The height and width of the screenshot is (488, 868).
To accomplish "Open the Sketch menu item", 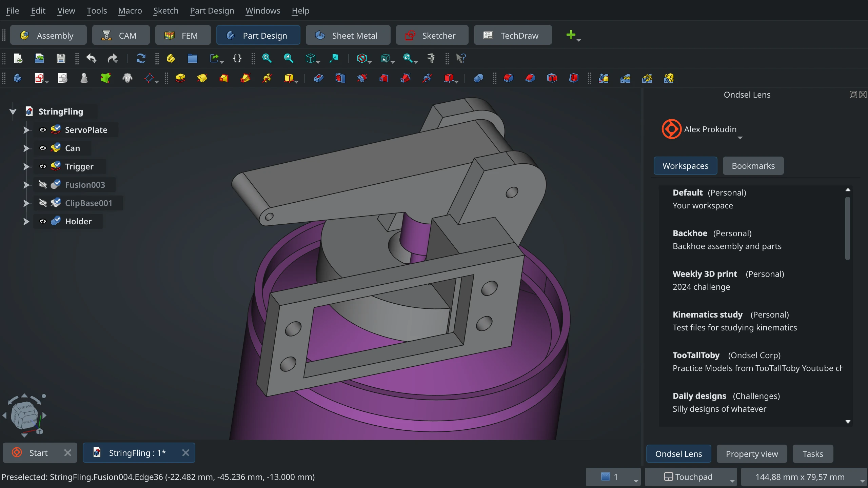I will (x=166, y=11).
